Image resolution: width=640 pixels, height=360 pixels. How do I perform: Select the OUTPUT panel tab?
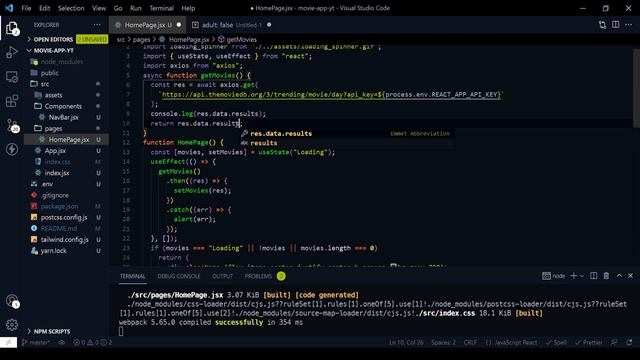tap(222, 276)
